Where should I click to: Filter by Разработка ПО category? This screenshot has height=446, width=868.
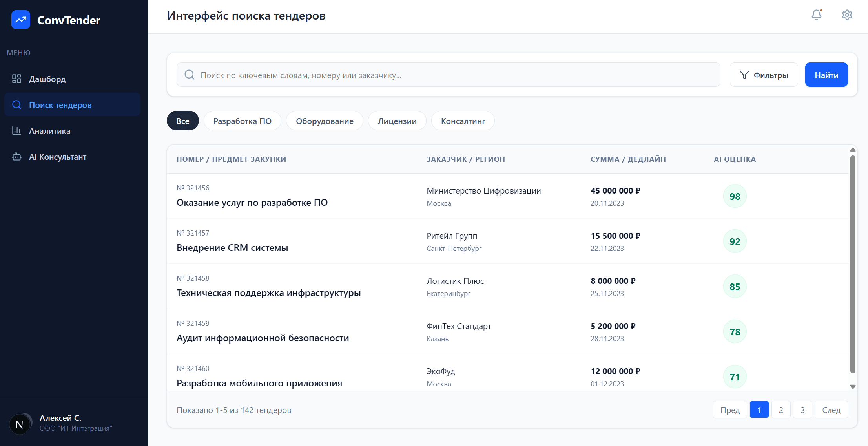click(243, 121)
